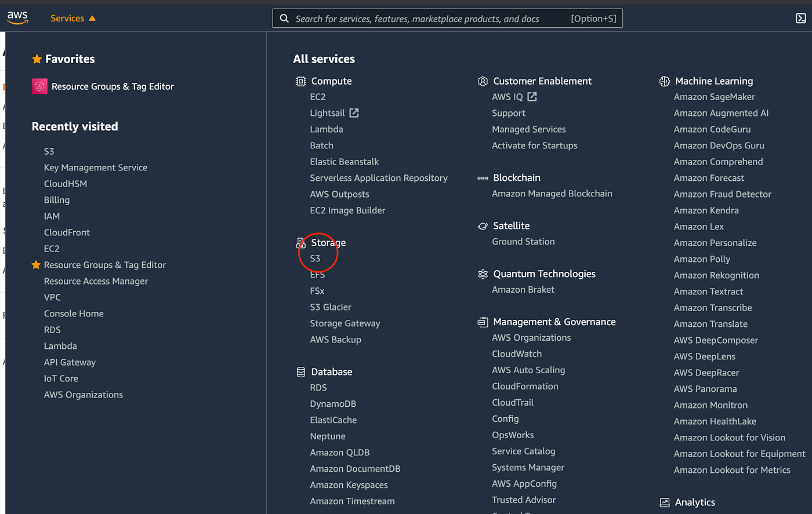Open DynamoDB service
This screenshot has width=812, height=514.
pos(333,404)
